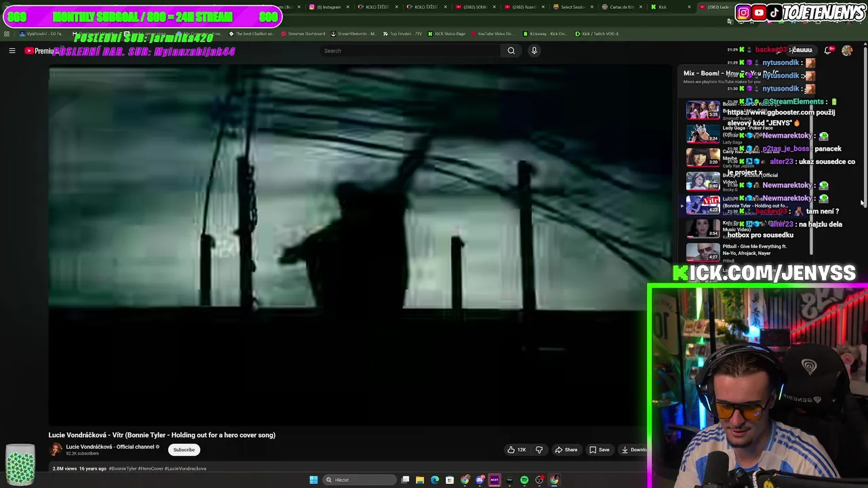Open the NZXT app on taskbar
Viewport: 868px width, 488px height.
(x=494, y=480)
